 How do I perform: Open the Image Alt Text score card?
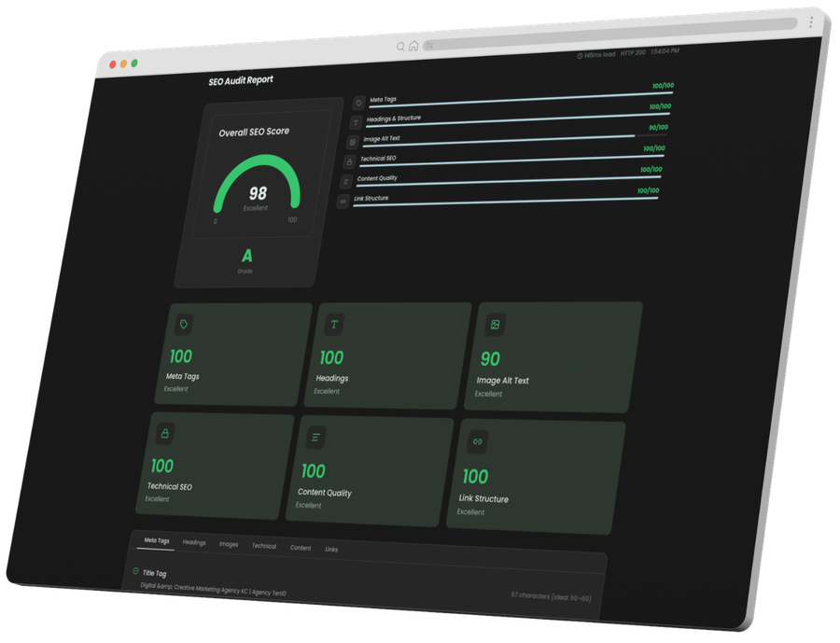coord(553,357)
